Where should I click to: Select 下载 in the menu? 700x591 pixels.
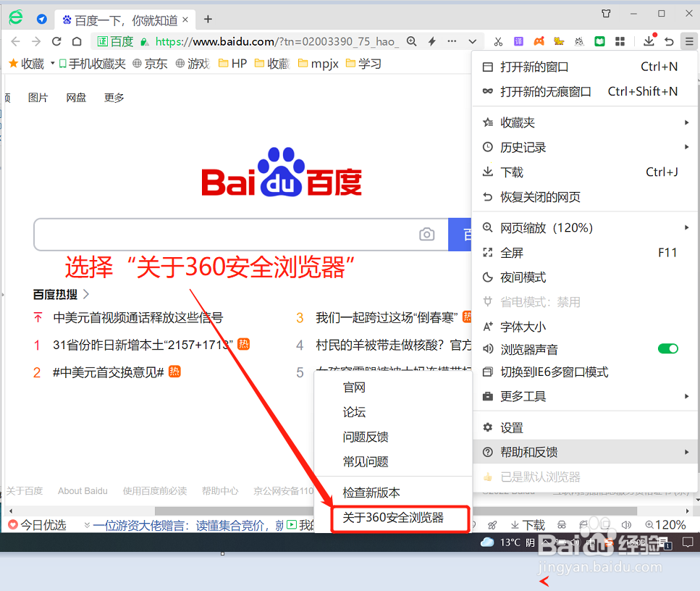pyautogui.click(x=585, y=172)
